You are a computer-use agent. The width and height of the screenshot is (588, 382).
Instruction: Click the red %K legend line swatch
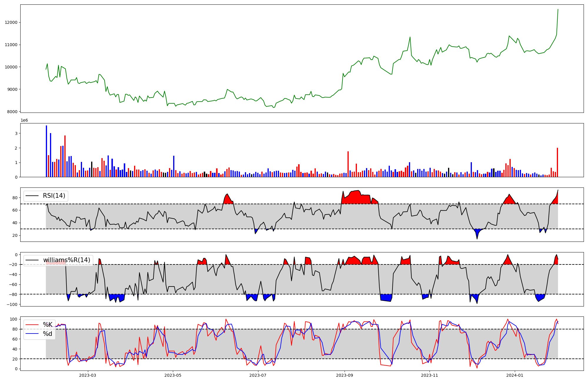click(x=32, y=325)
